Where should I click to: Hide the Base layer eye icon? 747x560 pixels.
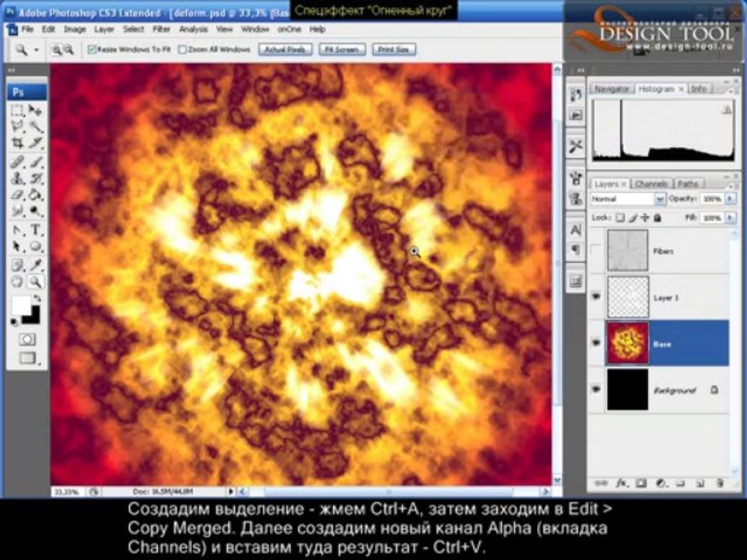[595, 343]
